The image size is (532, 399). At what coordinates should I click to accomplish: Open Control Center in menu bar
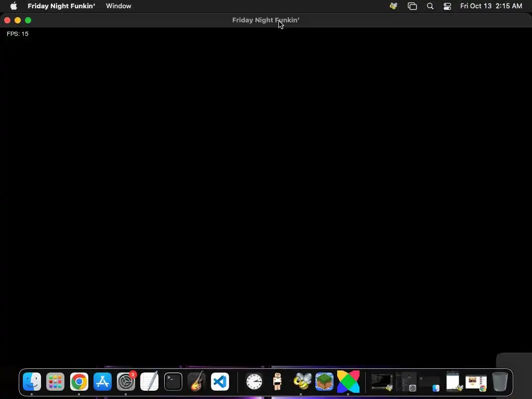pos(447,6)
